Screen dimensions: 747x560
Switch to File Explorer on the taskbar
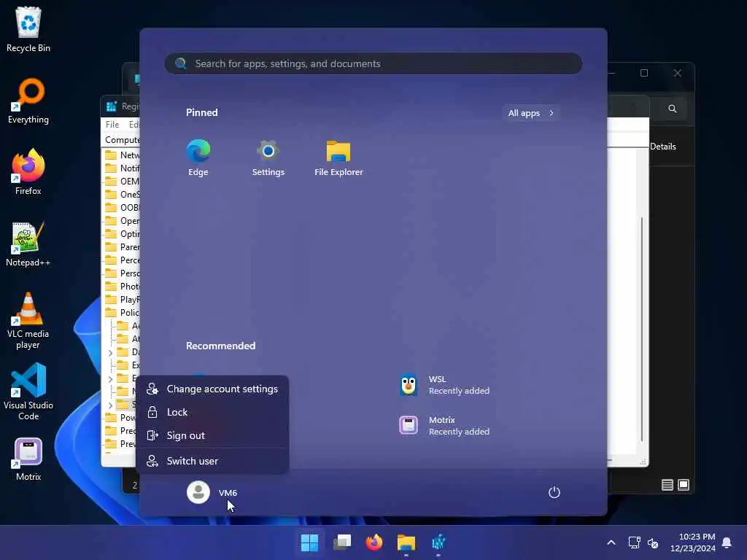pos(406,542)
